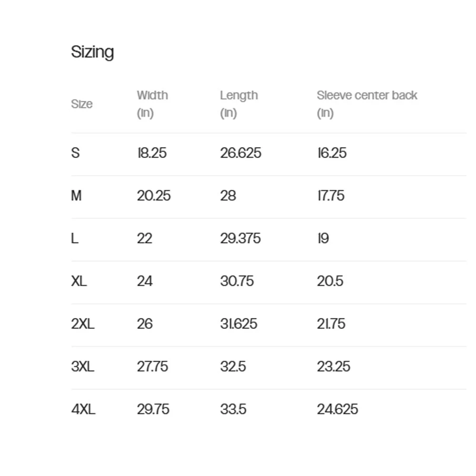The width and height of the screenshot is (476, 476).
Task: Select the M size row label
Action: point(76,196)
